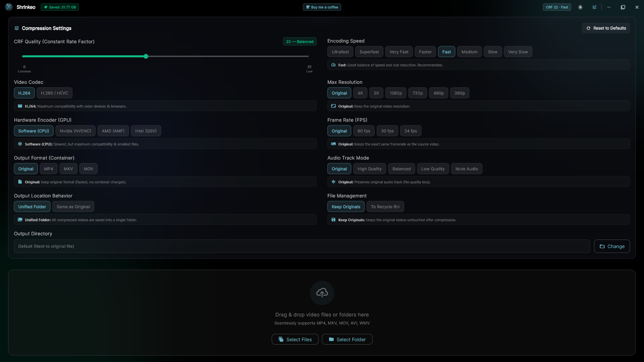Click the Software (CPU) info chip icon

point(20,144)
